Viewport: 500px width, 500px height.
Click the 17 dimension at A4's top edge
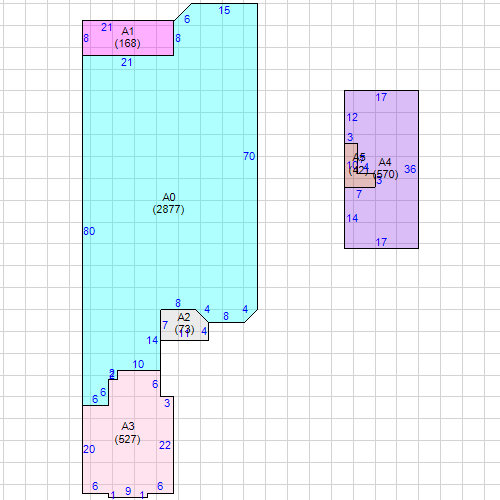pos(381,97)
